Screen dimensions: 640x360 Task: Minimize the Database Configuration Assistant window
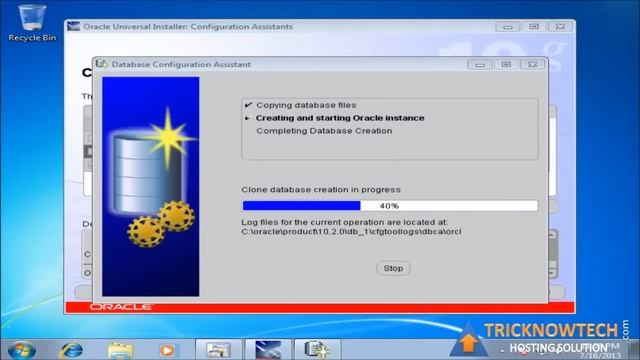pos(480,64)
